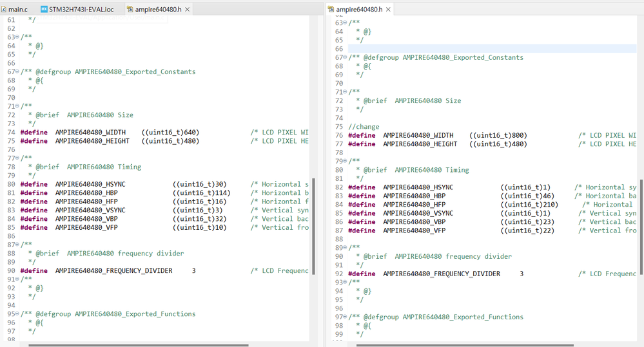Close the left pane ampire640480.h tab
This screenshot has height=347, width=644.
coord(188,9)
